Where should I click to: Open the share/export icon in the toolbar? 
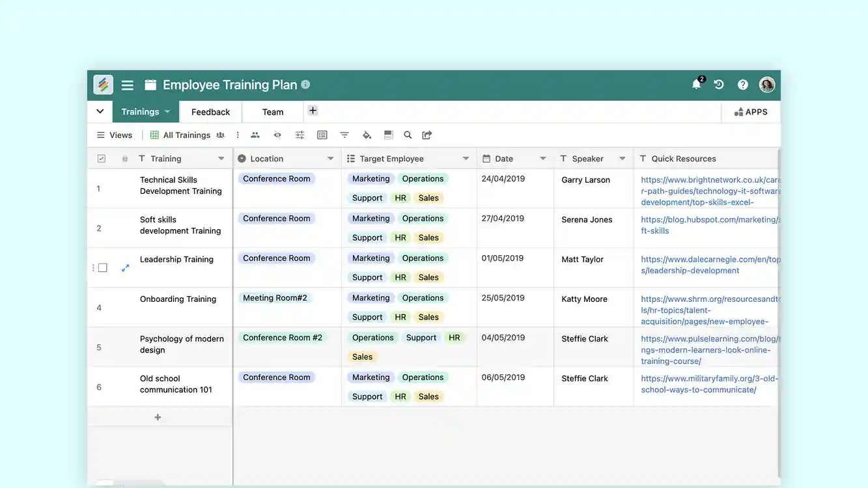427,135
